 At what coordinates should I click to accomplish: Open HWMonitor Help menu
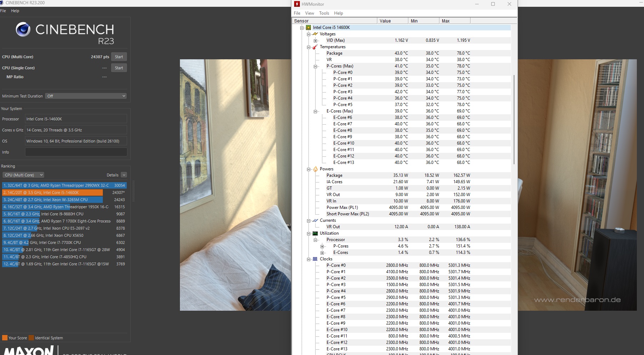pyautogui.click(x=338, y=13)
